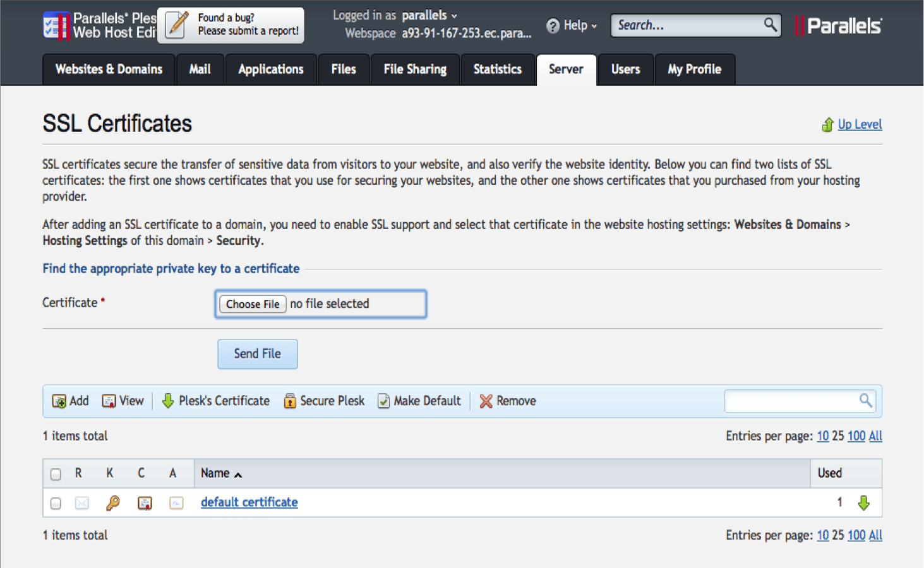Viewport: 924px width, 568px height.
Task: Show 100 entries per page (bottom pager)
Action: [856, 535]
